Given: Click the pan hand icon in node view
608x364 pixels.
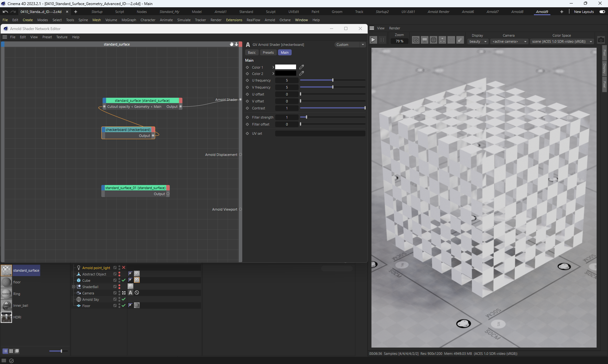Looking at the screenshot, I should coord(231,44).
